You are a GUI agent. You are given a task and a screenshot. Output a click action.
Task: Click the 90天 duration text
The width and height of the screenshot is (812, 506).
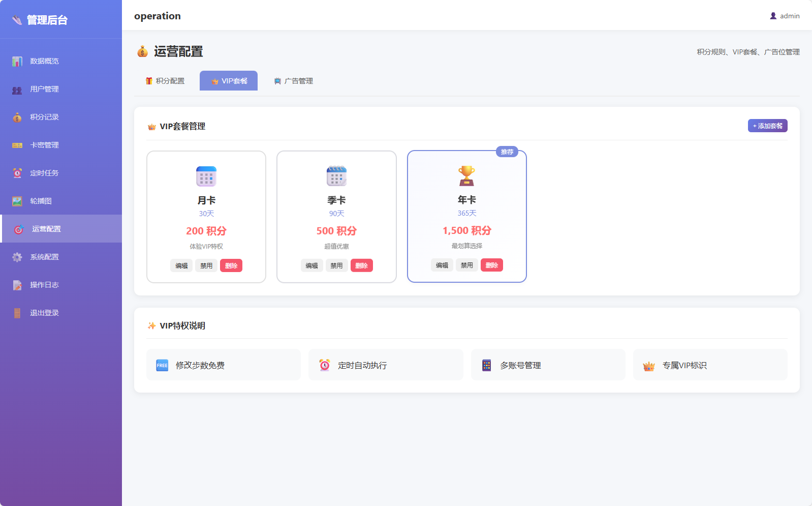point(336,214)
